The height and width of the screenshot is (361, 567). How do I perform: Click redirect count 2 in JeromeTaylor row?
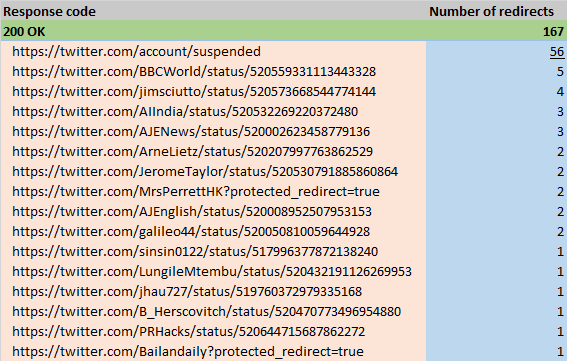pos(560,171)
